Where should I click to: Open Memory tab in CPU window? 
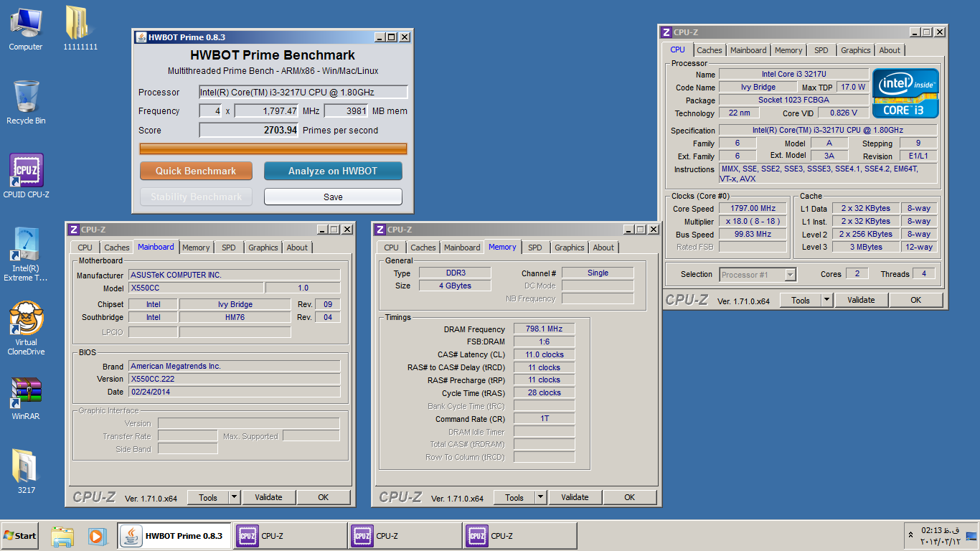point(788,50)
